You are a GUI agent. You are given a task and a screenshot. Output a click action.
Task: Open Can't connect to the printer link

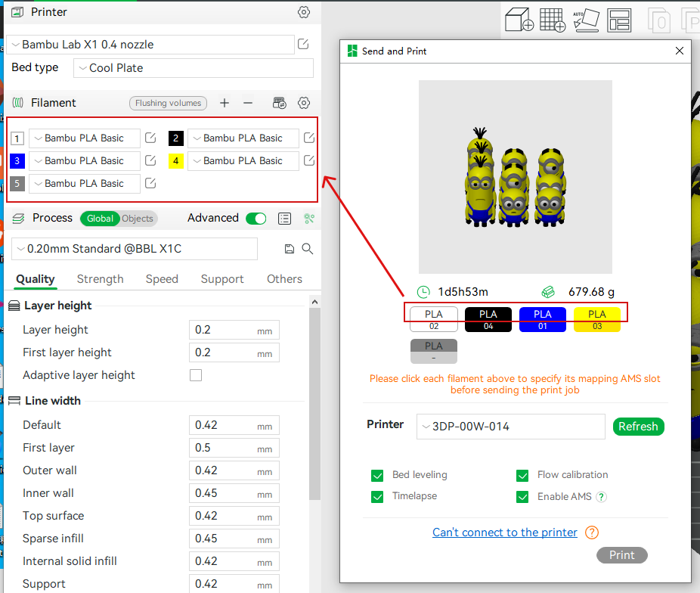coord(504,532)
